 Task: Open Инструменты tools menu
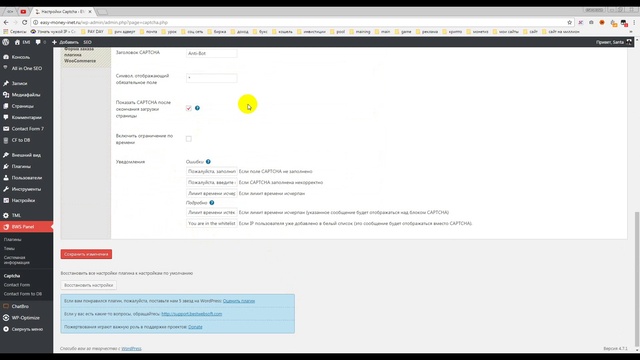(27, 189)
